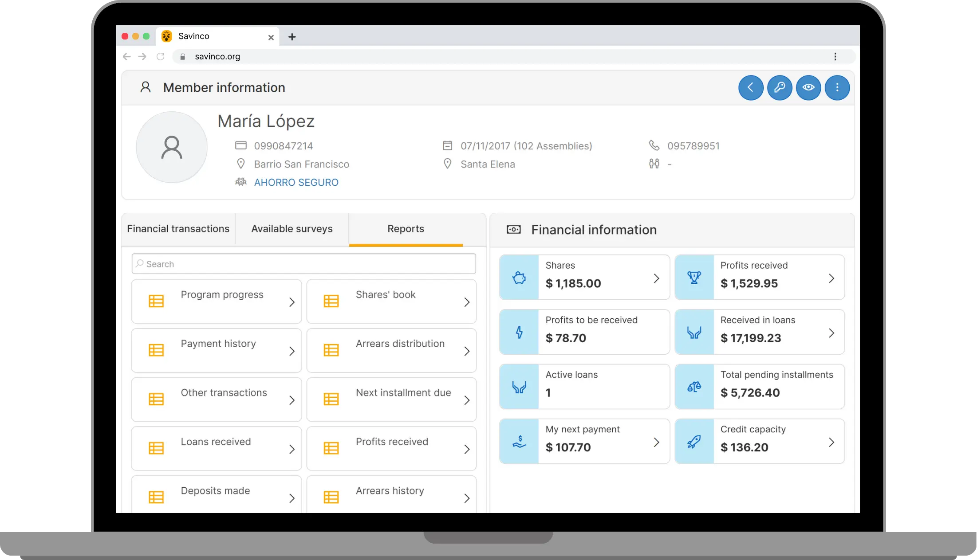Image resolution: width=977 pixels, height=560 pixels.
Task: Toggle the blue eye visibility button
Action: pos(808,88)
